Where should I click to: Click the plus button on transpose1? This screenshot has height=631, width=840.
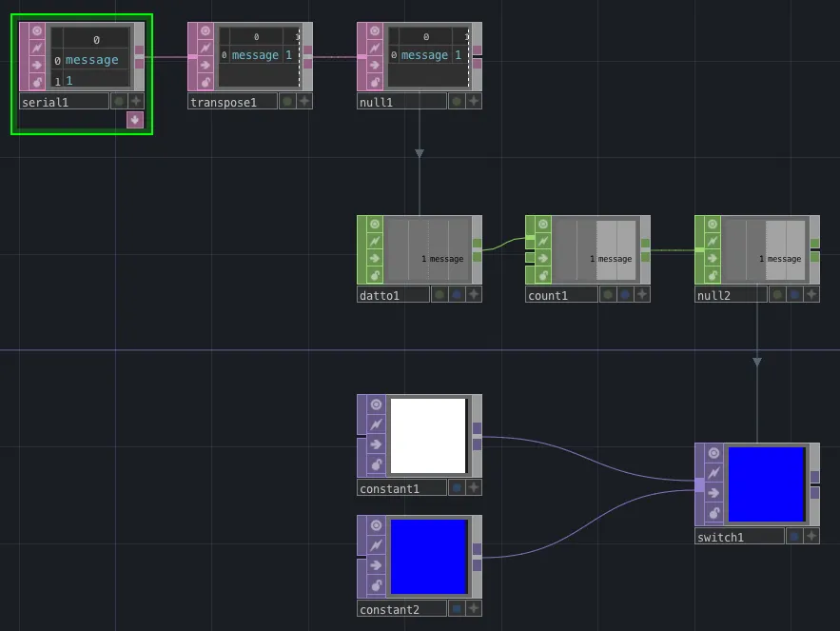(x=304, y=102)
